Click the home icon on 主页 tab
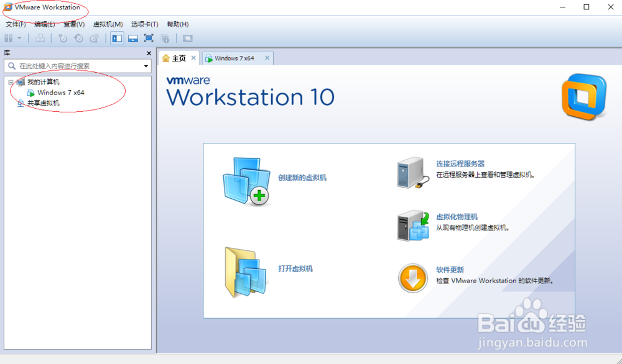 pos(166,58)
